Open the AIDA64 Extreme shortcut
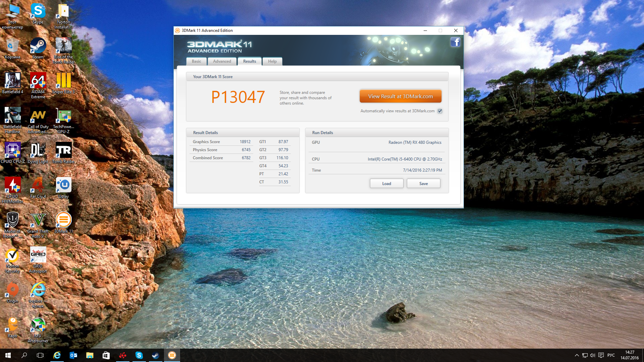The width and height of the screenshot is (644, 362). pos(38,81)
